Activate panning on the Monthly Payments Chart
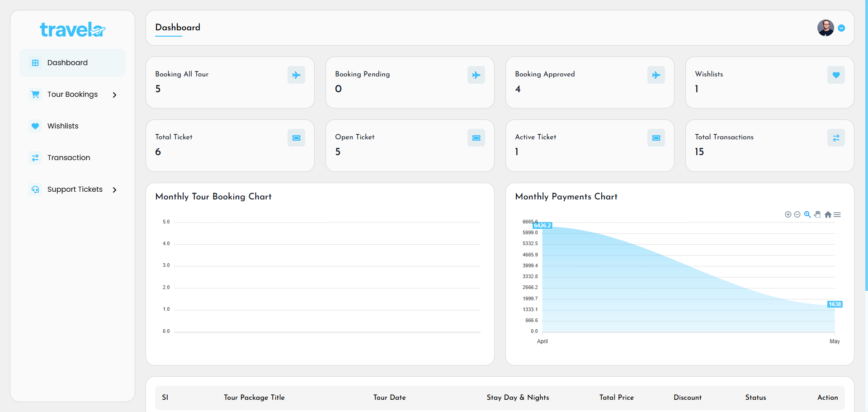This screenshot has height=412, width=868. (x=818, y=214)
